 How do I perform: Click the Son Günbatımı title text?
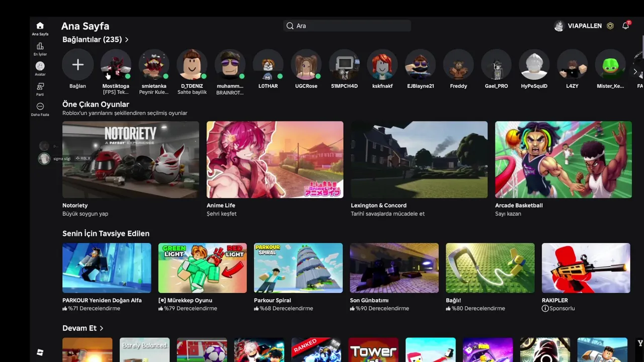coord(369,300)
